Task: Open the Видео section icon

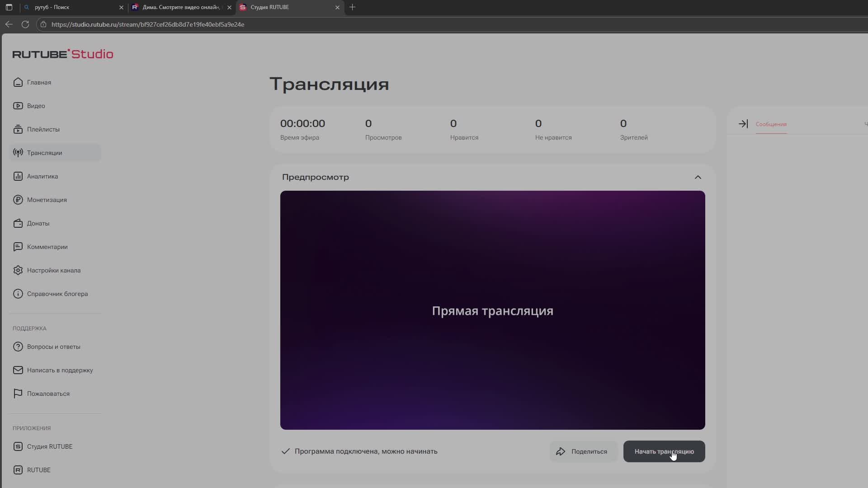Action: pos(18,106)
